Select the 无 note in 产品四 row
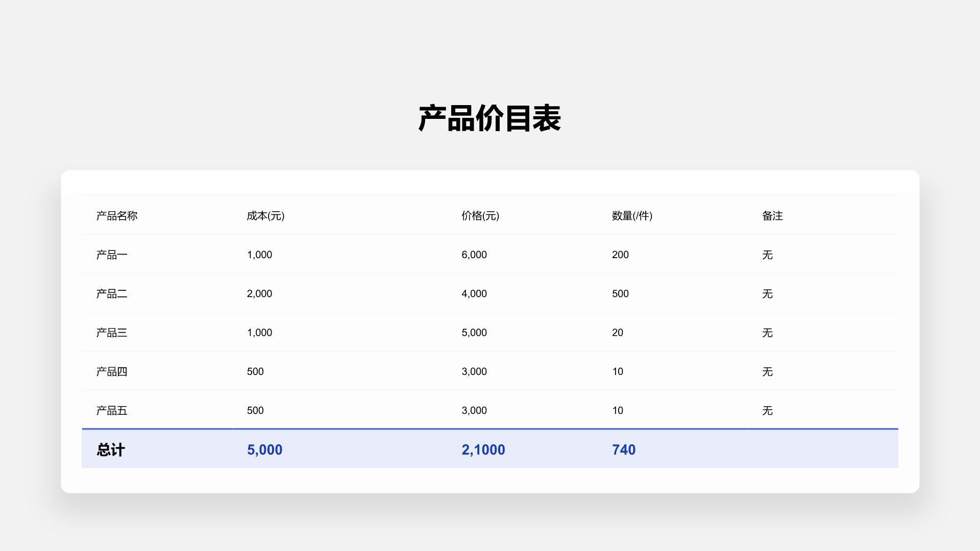This screenshot has width=980, height=551. pyautogui.click(x=768, y=371)
